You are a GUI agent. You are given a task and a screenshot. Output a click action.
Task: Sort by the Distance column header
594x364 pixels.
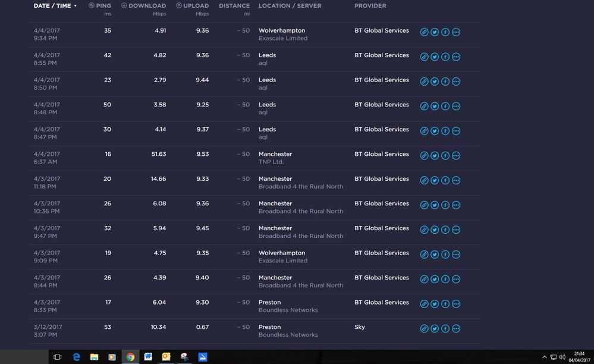coord(234,6)
